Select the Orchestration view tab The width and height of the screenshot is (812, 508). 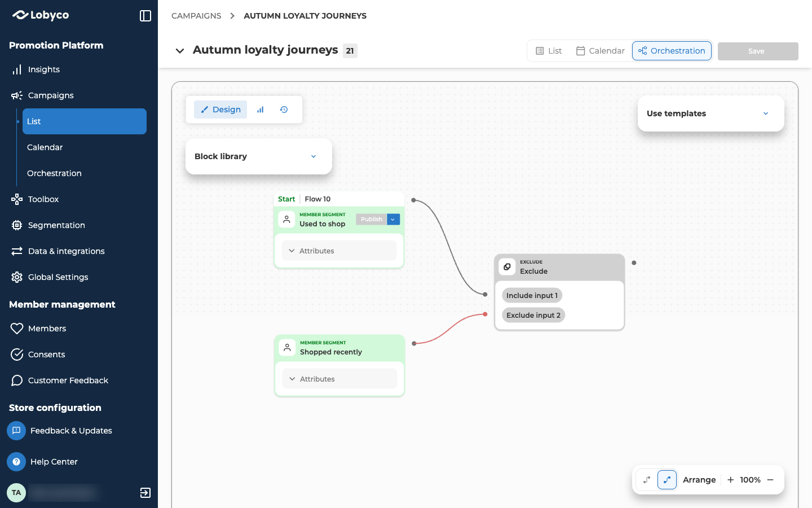pos(672,51)
